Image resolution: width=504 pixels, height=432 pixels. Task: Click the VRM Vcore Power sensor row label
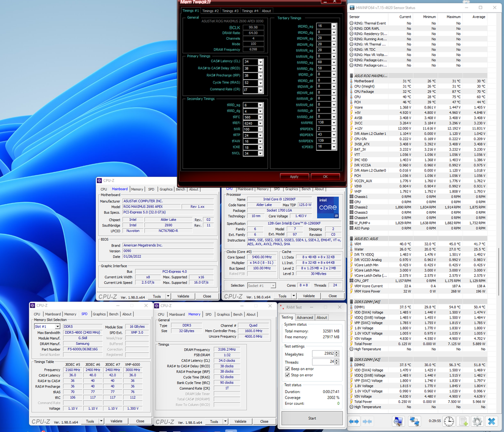coord(367,291)
